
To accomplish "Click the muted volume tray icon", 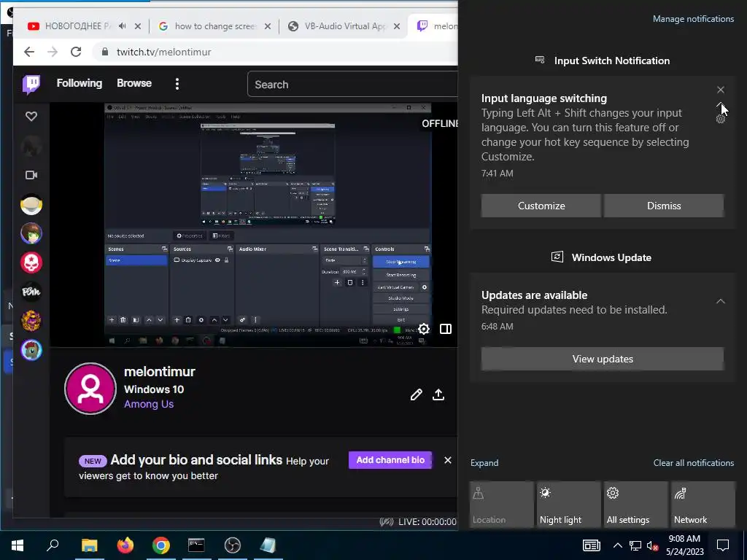I will (x=653, y=545).
